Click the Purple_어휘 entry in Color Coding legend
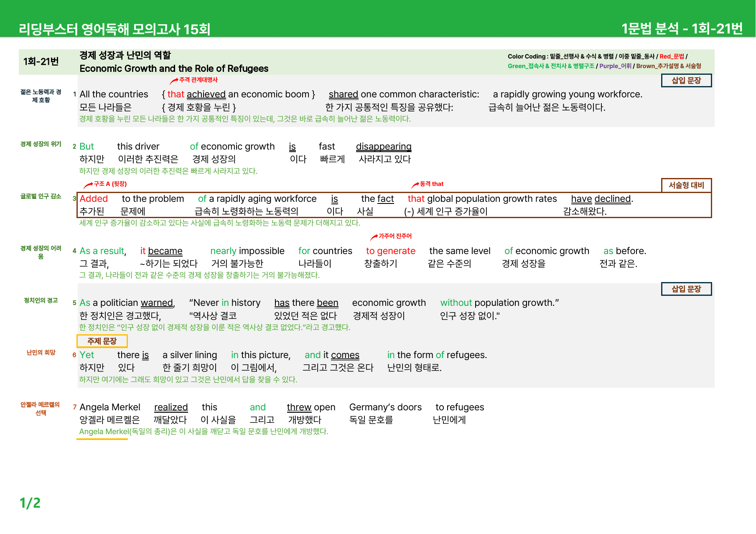Screen dimensions: 756x534 pyautogui.click(x=615, y=66)
